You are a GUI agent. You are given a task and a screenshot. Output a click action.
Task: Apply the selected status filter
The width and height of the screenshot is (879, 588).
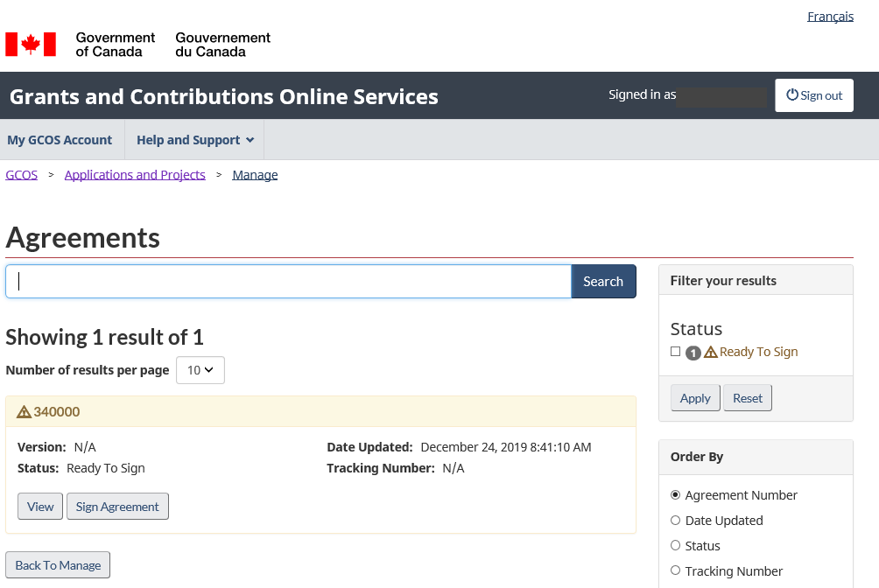(695, 398)
